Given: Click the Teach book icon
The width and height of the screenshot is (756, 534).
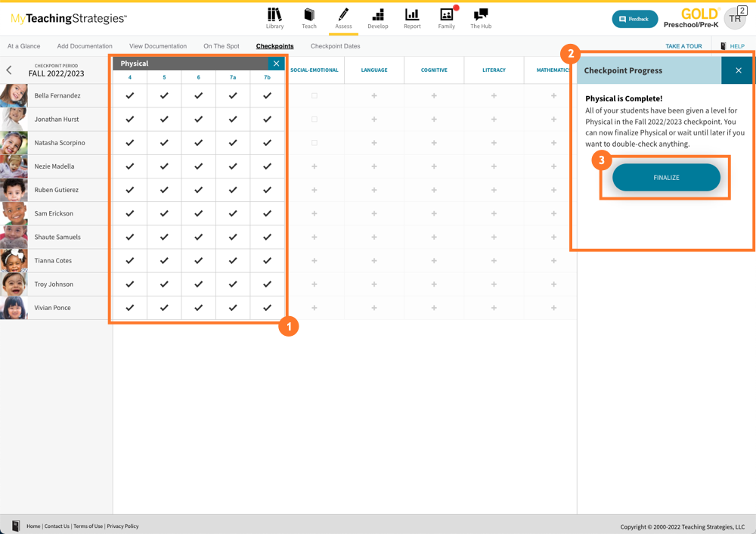Looking at the screenshot, I should [309, 15].
